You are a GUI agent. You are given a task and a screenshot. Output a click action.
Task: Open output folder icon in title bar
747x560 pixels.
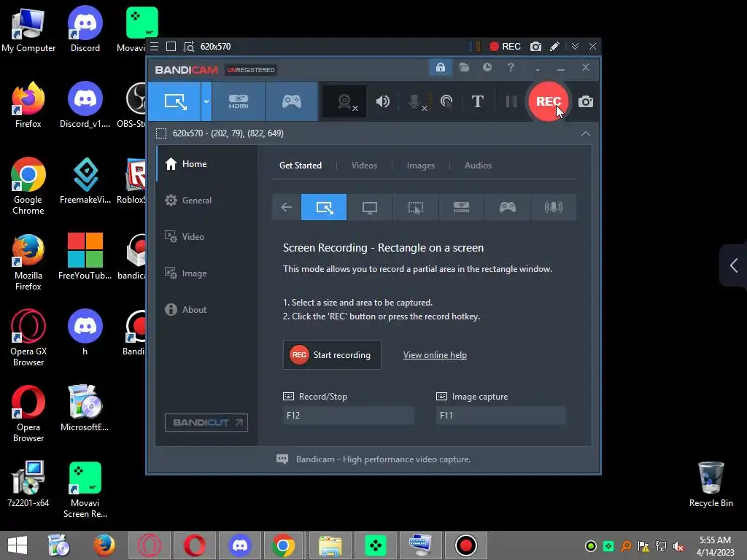coord(464,67)
